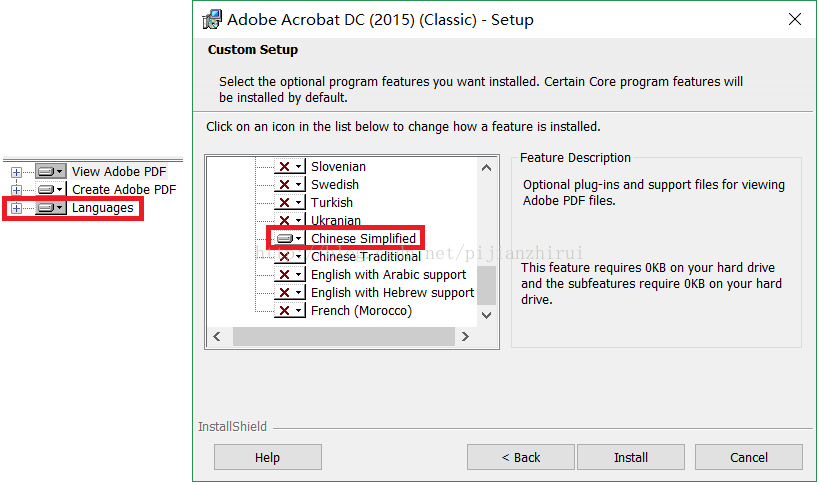The image size is (820, 485).
Task: Open English with Hebrew support install-state icon
Action: pyautogui.click(x=289, y=292)
